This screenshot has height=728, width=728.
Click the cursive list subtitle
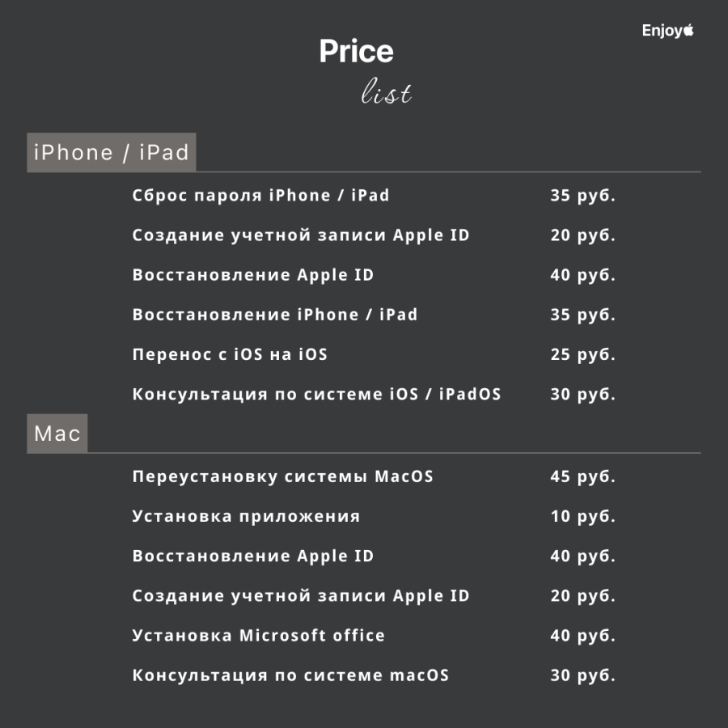(386, 91)
